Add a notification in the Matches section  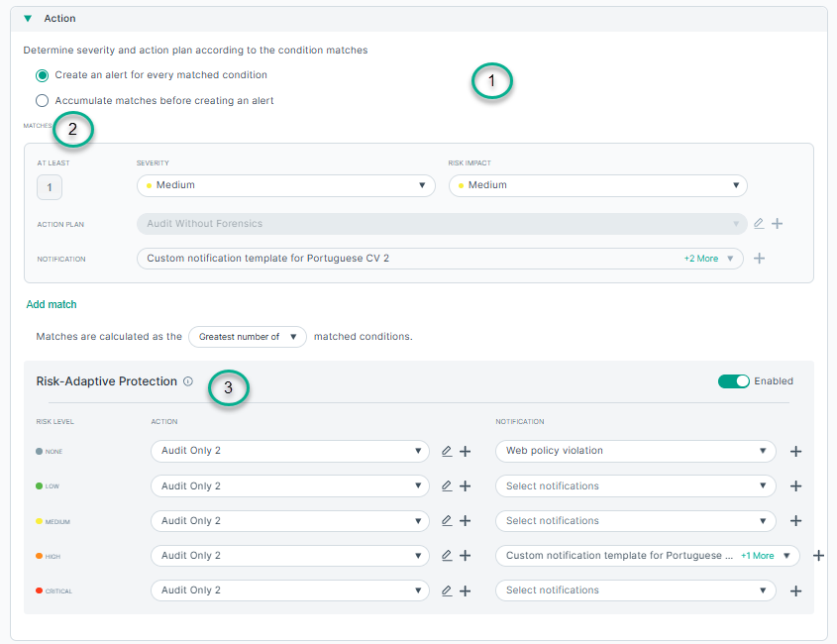tap(760, 259)
